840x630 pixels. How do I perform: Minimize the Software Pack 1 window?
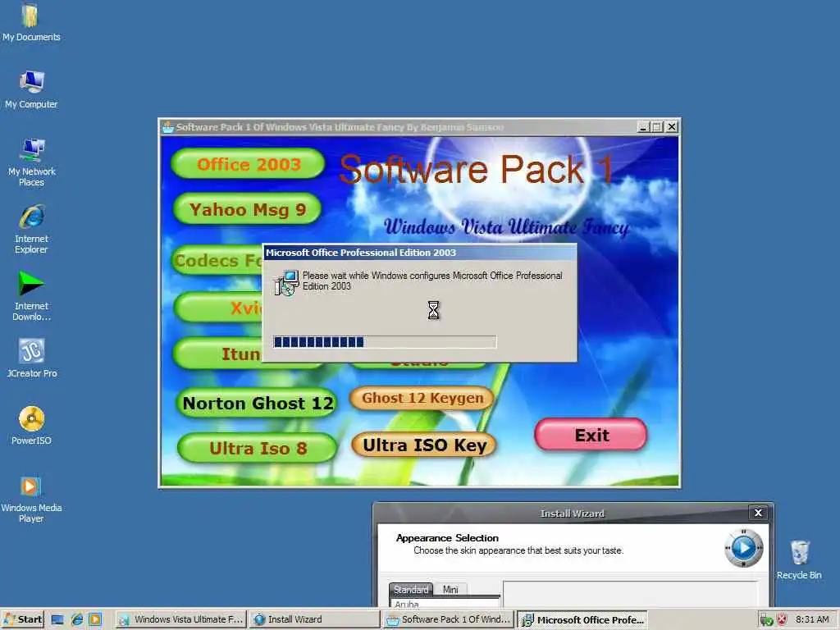pos(643,127)
